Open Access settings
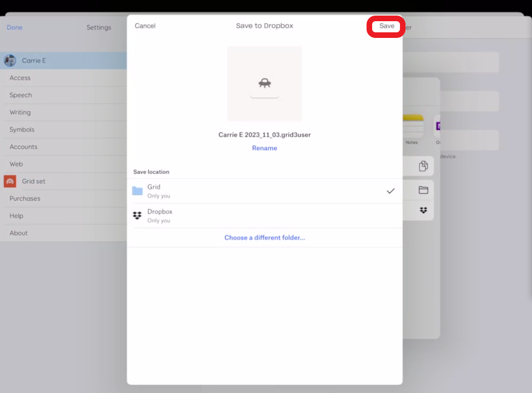The width and height of the screenshot is (532, 393). click(x=64, y=77)
